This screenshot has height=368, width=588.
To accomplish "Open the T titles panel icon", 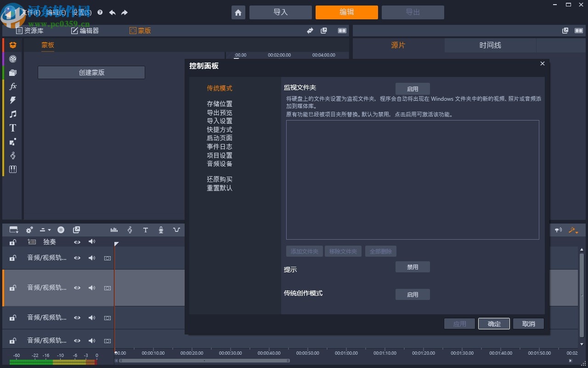I will (13, 128).
